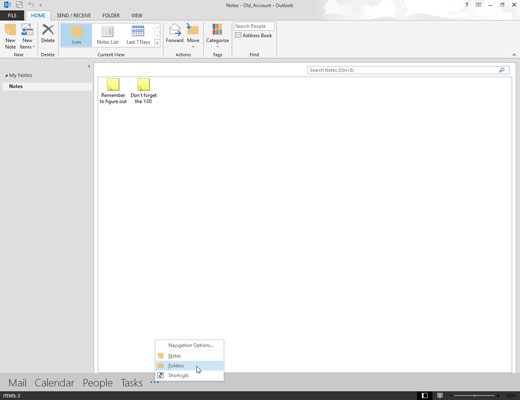
Task: Click the Search People field
Action: click(x=254, y=26)
